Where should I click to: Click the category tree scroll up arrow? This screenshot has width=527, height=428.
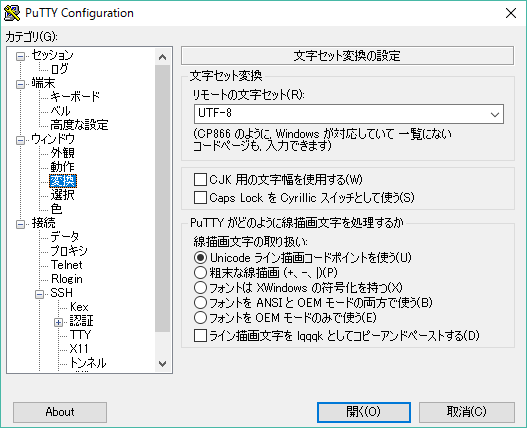[162, 57]
